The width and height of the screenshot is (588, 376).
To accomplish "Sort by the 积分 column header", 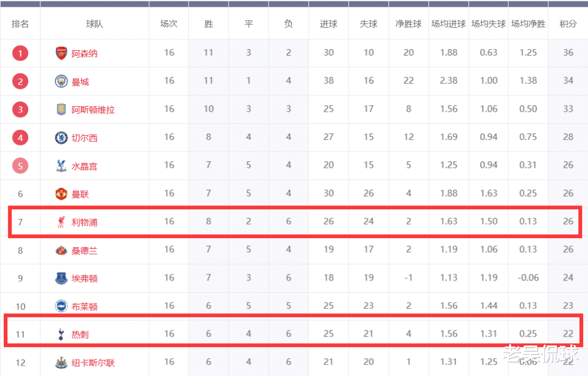I will (568, 24).
